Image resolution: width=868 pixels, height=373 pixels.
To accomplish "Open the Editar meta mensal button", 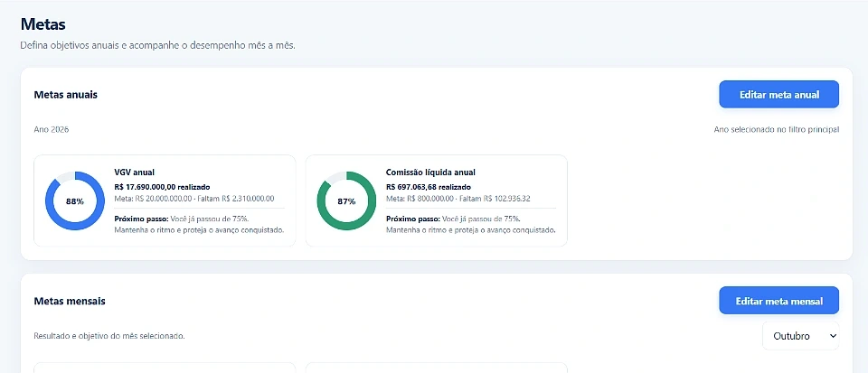I will 778,301.
